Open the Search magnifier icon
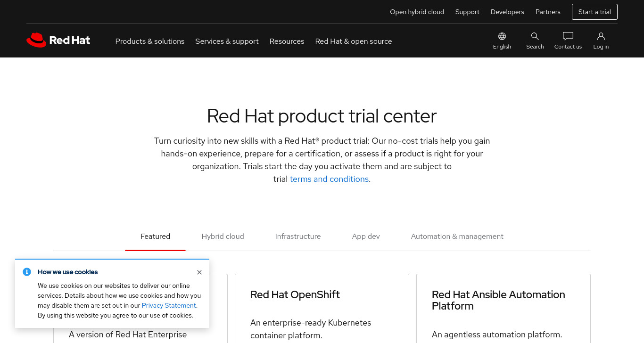This screenshot has width=644, height=343. [x=535, y=36]
